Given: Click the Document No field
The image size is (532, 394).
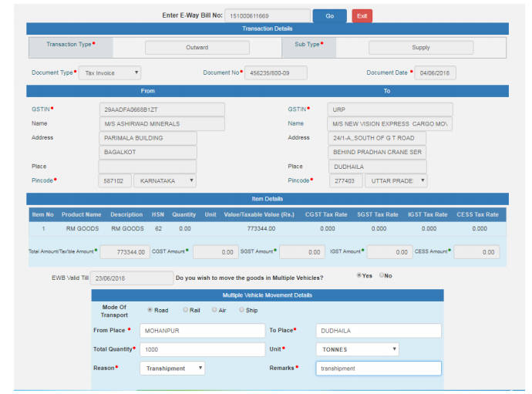Looking at the screenshot, I should 275,72.
